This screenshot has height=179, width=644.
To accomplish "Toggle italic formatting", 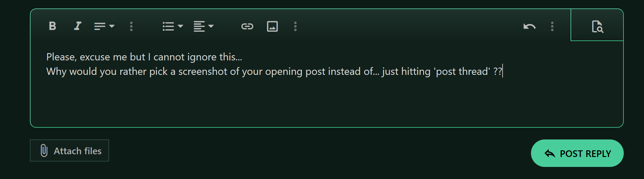I will (78, 26).
